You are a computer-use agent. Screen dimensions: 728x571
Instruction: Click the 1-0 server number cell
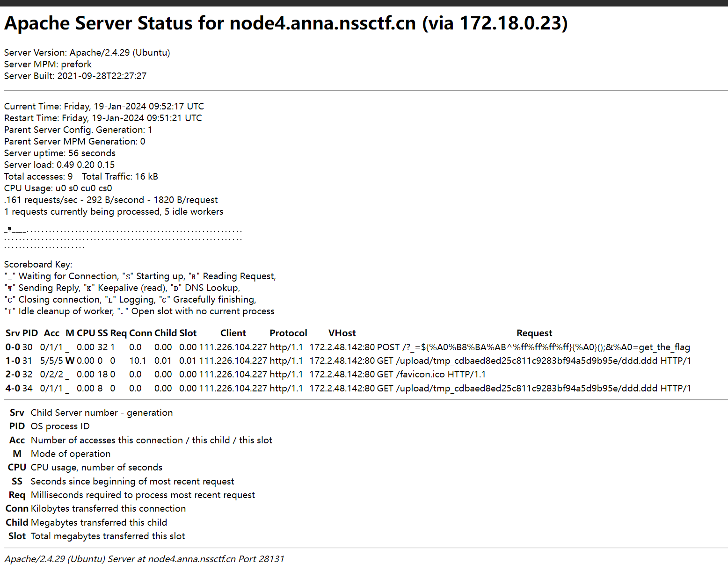[13, 361]
